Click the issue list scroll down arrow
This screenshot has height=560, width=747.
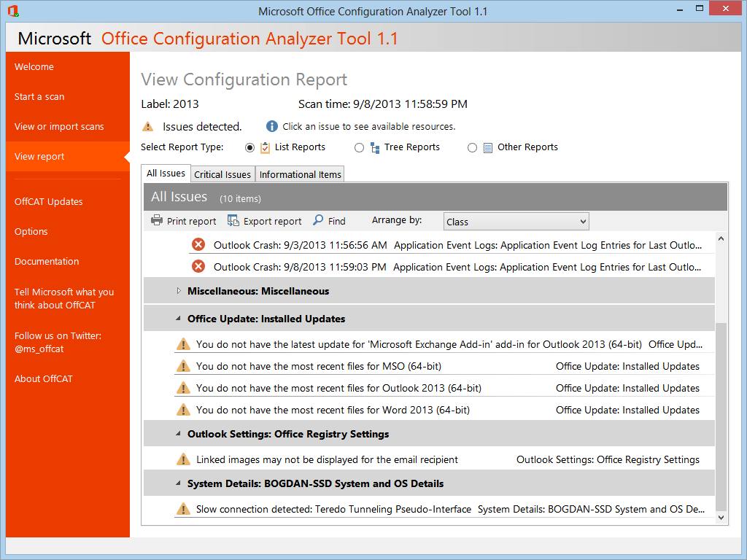pyautogui.click(x=721, y=518)
